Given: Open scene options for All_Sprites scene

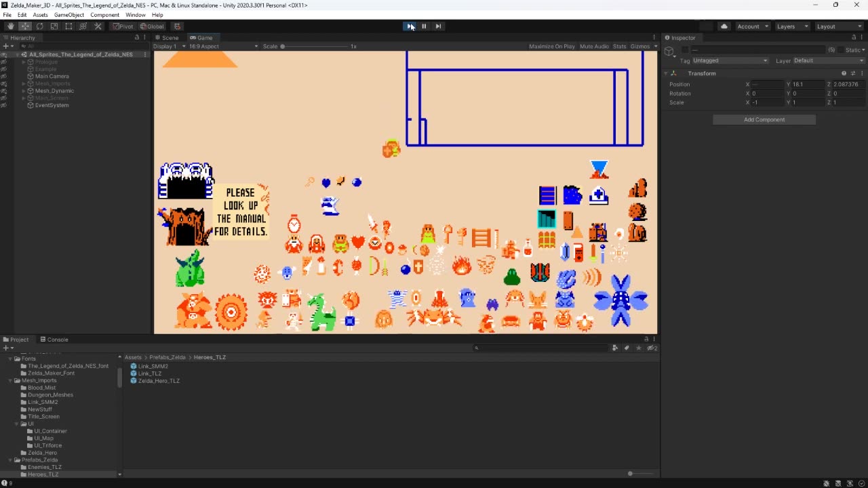Looking at the screenshot, I should [145, 54].
